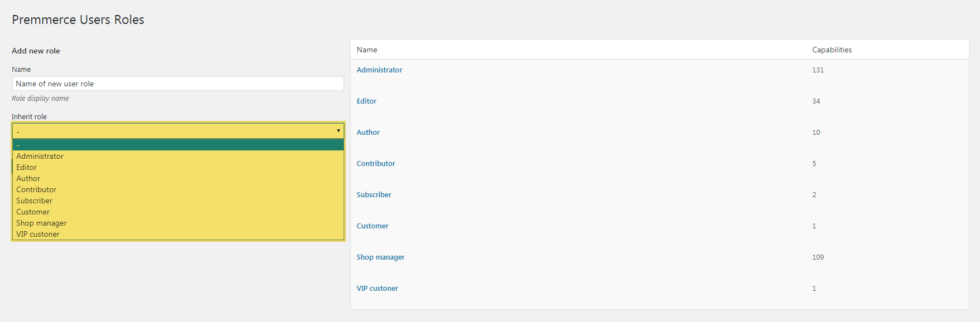This screenshot has width=980, height=322.
Task: Open the Inherit role dropdown arrow
Action: coord(338,130)
